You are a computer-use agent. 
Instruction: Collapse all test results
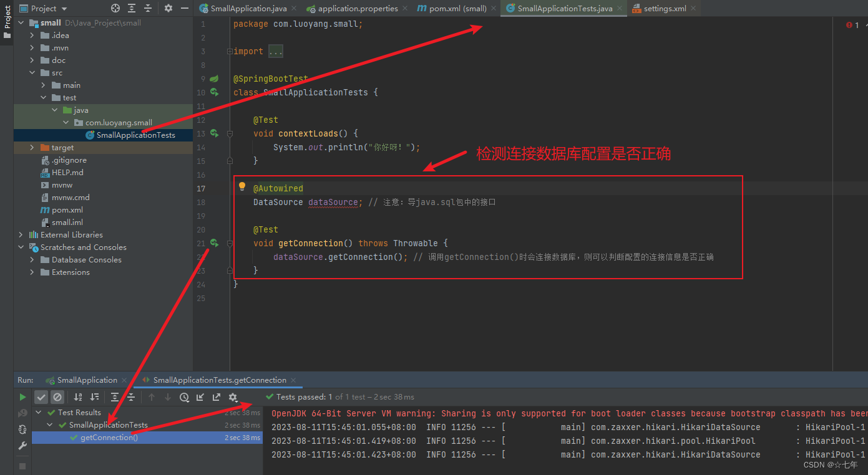click(131, 397)
